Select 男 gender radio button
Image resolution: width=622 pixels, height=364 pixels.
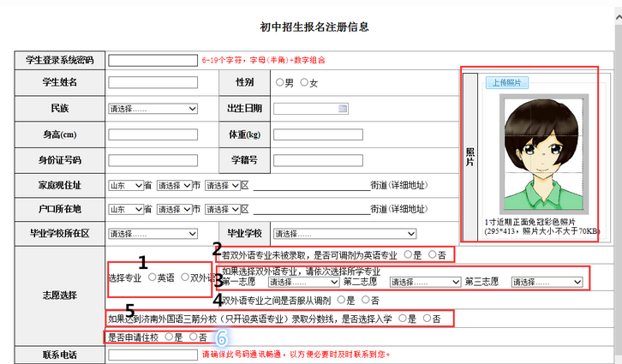tap(279, 83)
